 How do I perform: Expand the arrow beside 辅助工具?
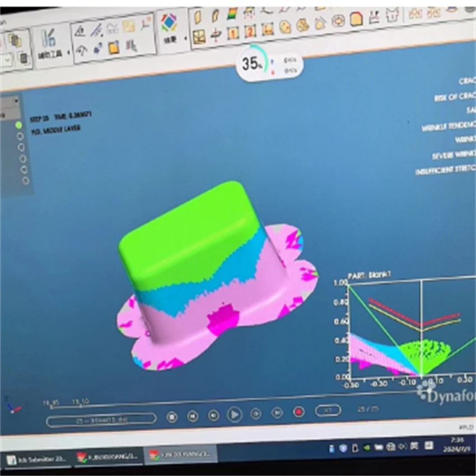click(69, 53)
